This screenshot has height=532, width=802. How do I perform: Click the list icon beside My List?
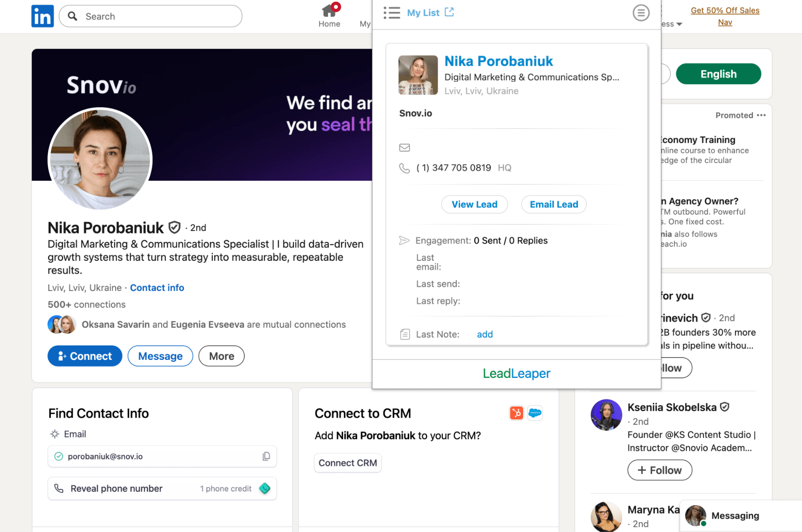point(392,13)
